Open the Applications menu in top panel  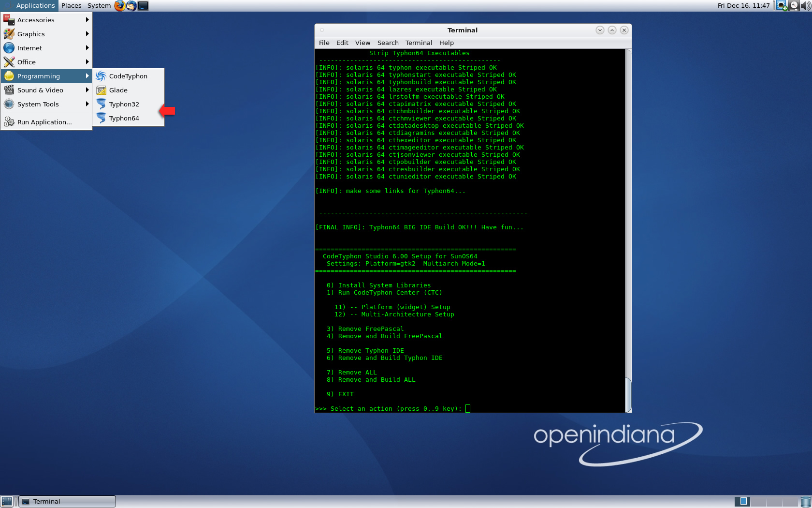point(30,6)
